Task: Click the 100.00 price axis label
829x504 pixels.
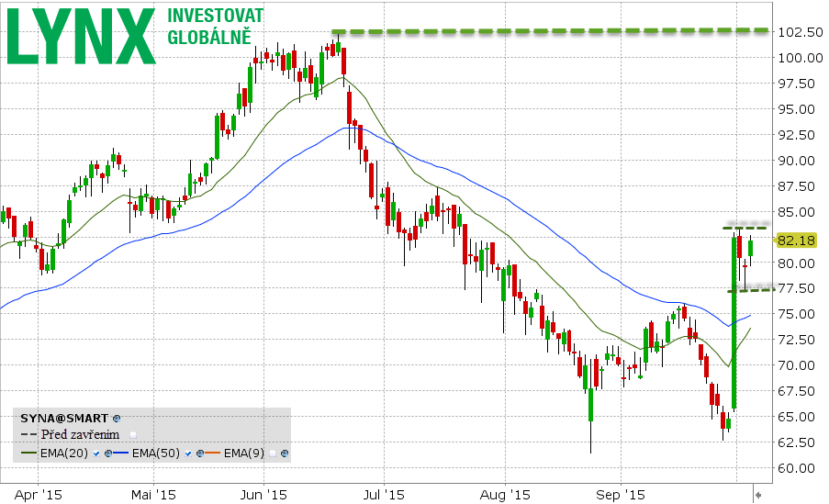Action: click(801, 58)
